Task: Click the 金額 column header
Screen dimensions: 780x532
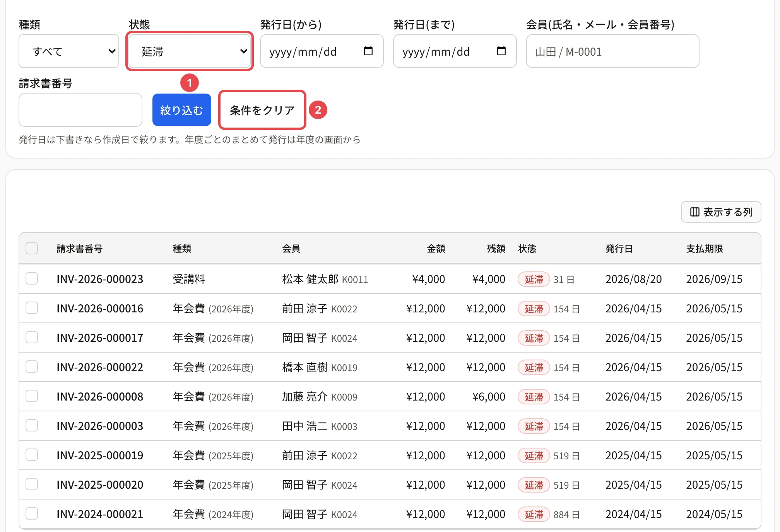Action: (436, 249)
